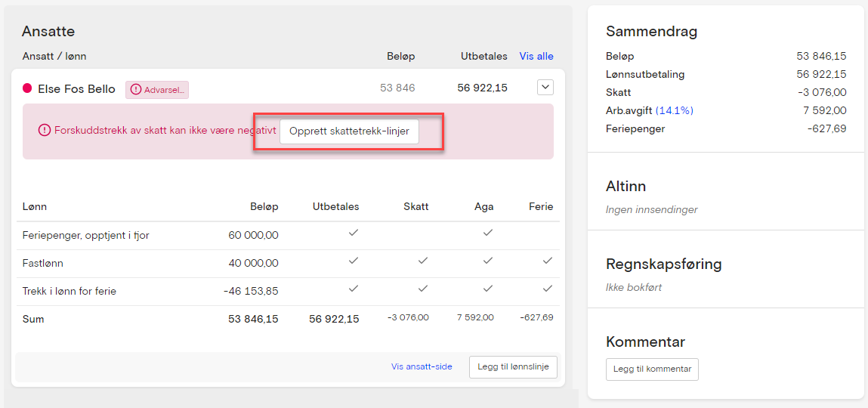
Task: Click Forskuddstrekk av skatt warning message
Action: tap(165, 131)
